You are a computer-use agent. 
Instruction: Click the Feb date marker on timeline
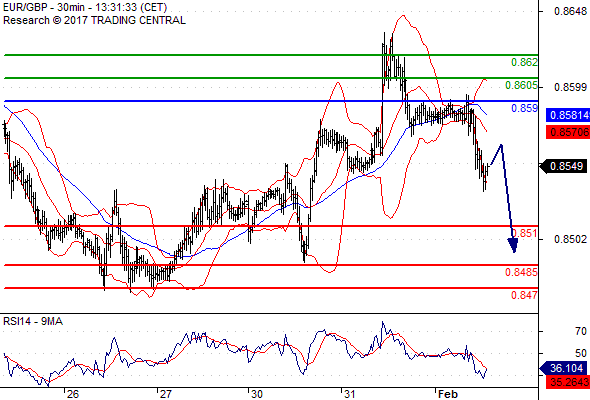tap(448, 394)
